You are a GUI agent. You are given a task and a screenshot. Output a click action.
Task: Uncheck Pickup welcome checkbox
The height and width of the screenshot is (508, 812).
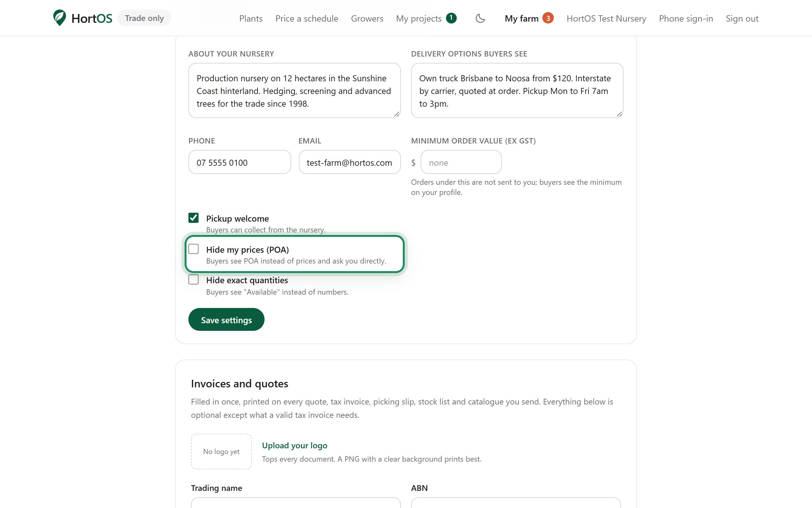coord(193,218)
